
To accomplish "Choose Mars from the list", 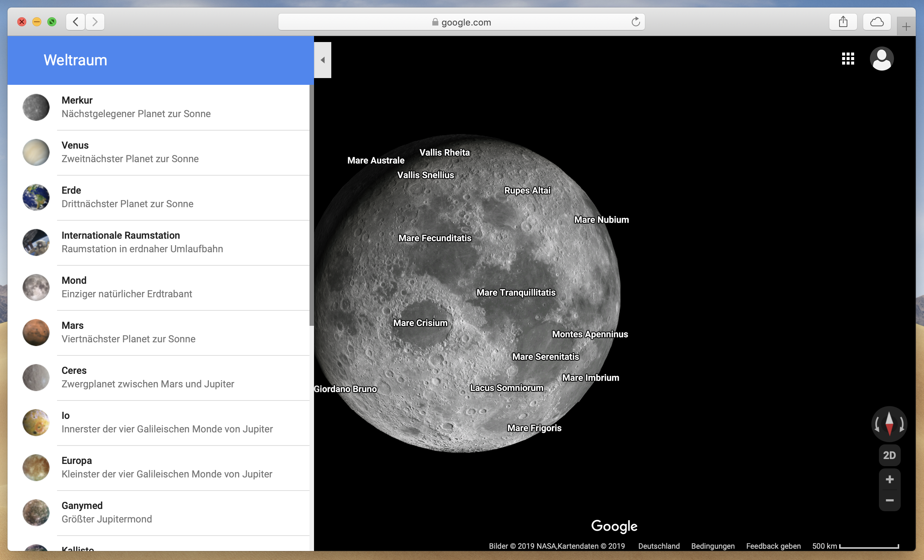I will click(159, 333).
